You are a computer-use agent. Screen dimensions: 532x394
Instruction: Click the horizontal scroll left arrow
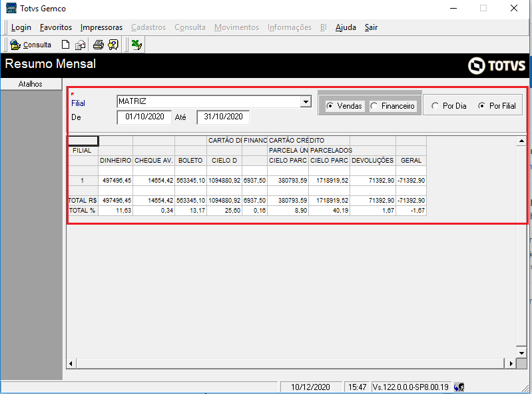coord(71,363)
